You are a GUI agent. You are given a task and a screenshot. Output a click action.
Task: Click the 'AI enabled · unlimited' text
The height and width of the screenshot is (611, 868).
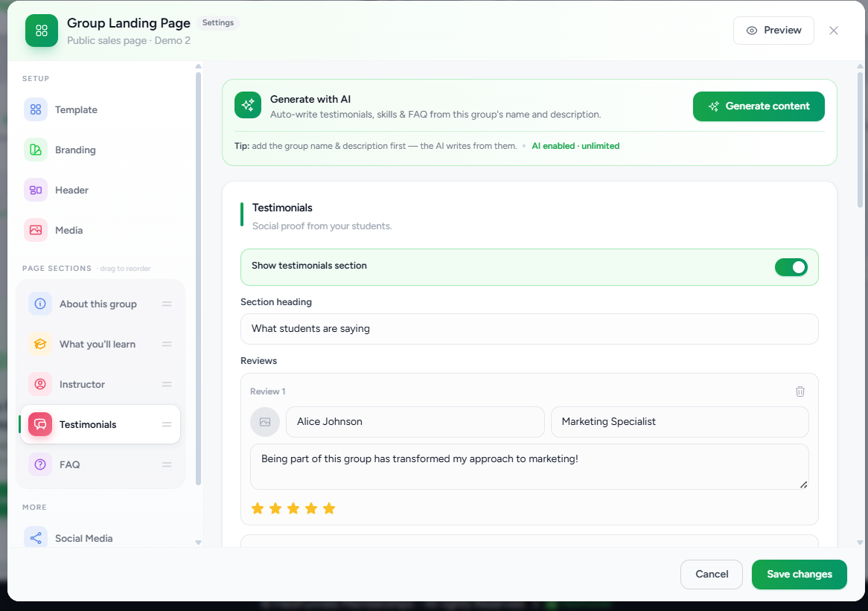[575, 146]
